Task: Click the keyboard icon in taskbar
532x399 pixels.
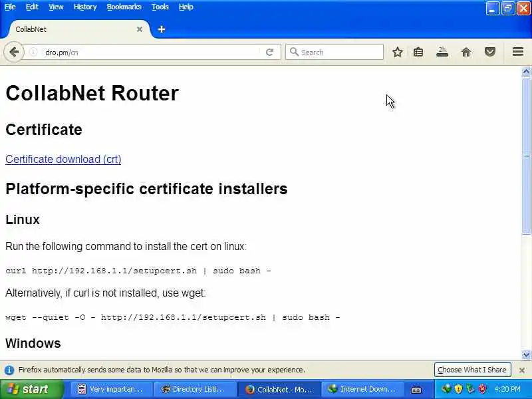Action: 416,390
